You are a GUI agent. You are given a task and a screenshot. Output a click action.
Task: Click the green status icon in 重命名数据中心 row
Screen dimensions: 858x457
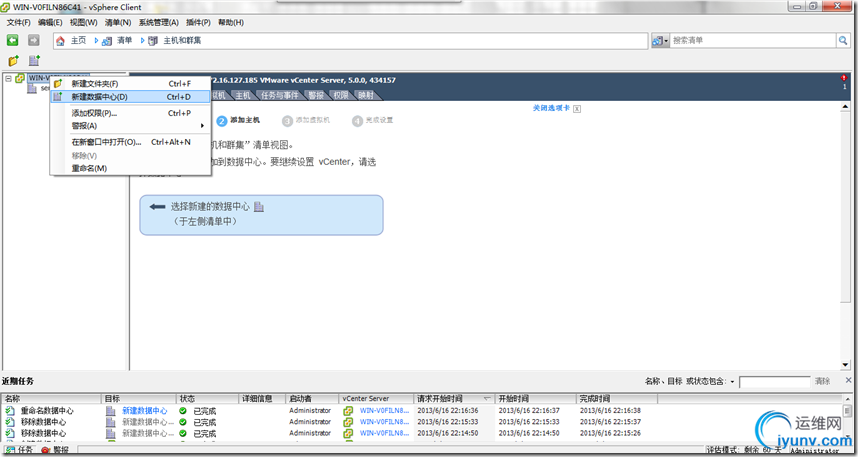tap(183, 410)
